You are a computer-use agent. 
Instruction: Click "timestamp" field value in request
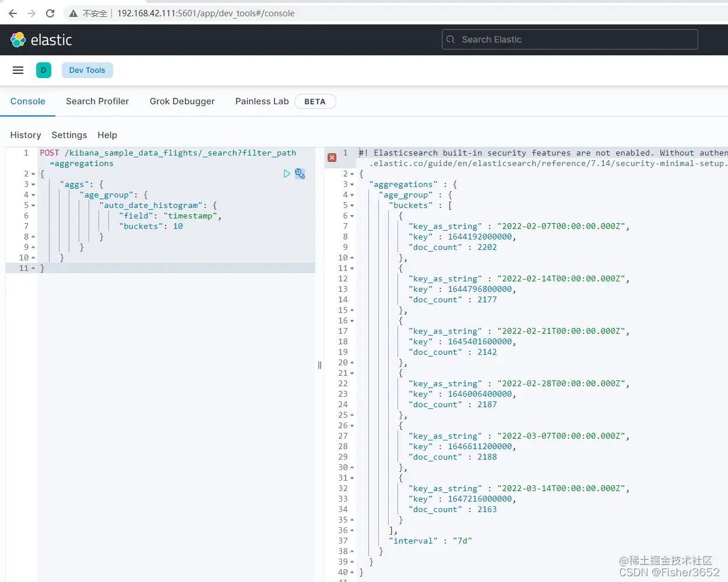point(190,216)
